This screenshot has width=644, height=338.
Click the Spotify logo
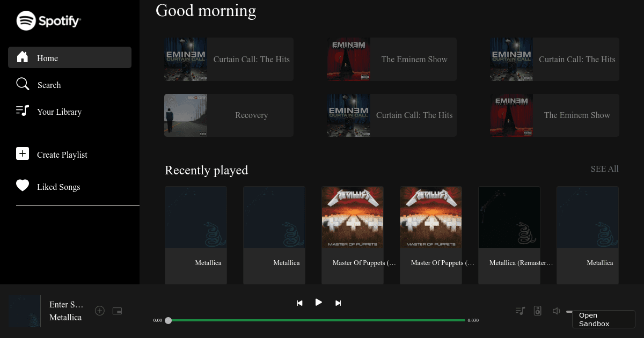click(x=48, y=20)
